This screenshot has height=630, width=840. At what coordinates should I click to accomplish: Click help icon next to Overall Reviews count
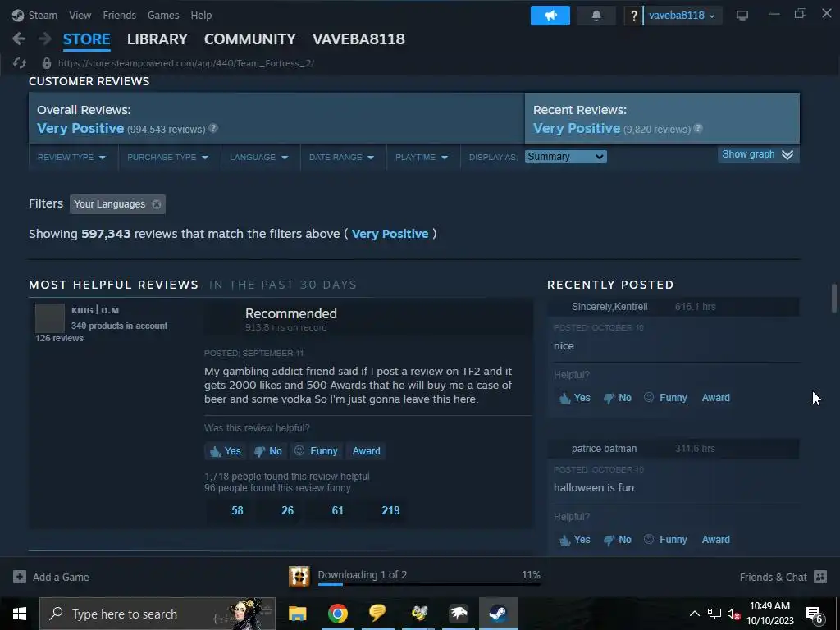click(x=213, y=128)
